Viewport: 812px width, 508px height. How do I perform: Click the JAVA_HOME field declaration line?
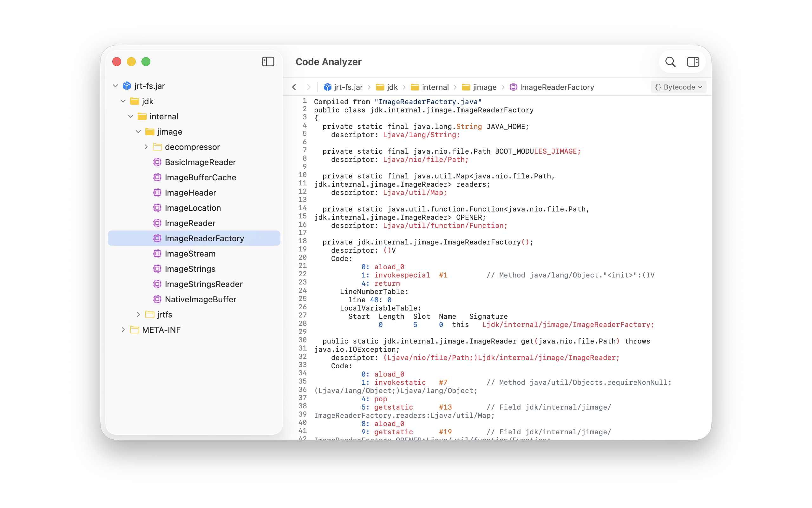coord(425,127)
